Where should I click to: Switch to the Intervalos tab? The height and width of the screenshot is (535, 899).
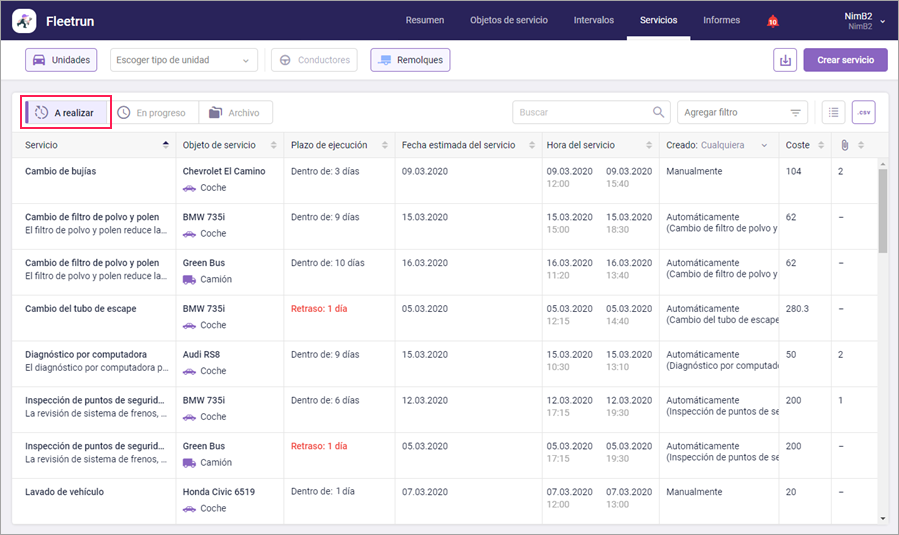point(594,20)
